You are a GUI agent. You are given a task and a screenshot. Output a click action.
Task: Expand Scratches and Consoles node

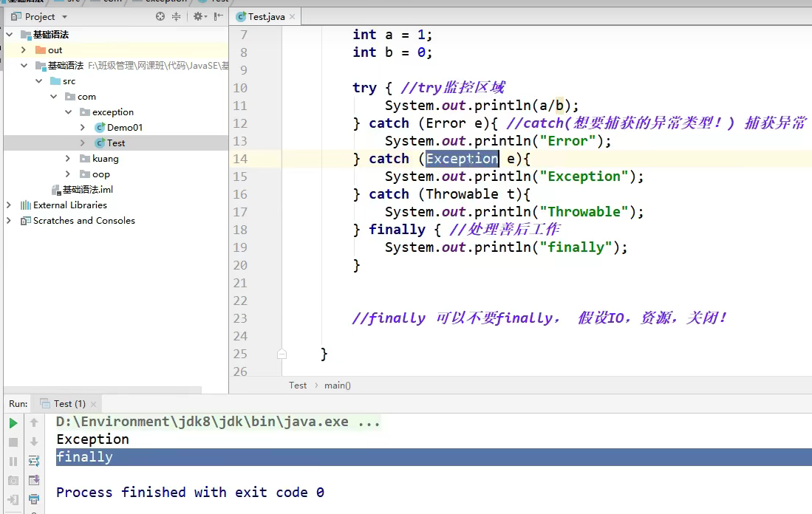9,221
